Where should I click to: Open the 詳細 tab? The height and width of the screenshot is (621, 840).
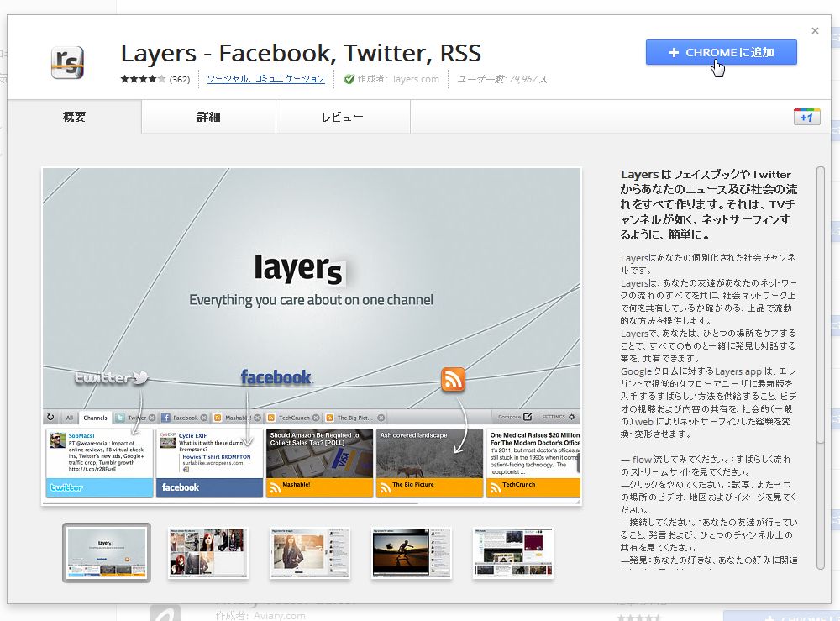pyautogui.click(x=209, y=117)
